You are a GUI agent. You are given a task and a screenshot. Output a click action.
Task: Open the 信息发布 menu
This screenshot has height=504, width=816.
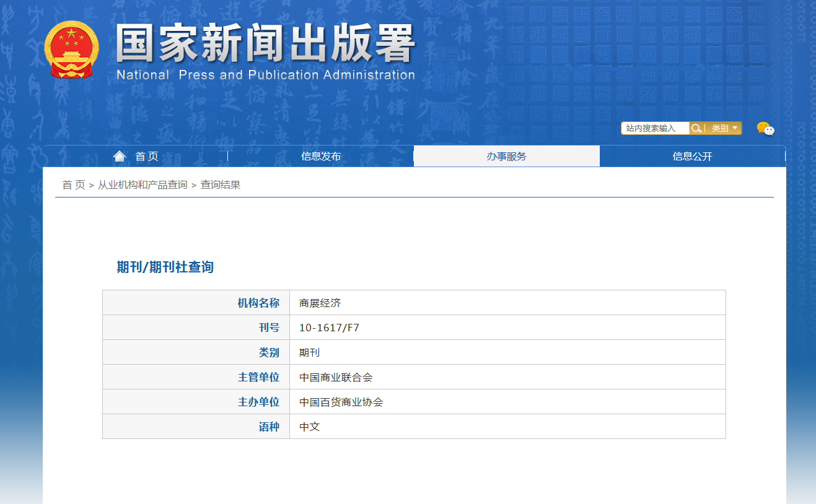point(320,156)
